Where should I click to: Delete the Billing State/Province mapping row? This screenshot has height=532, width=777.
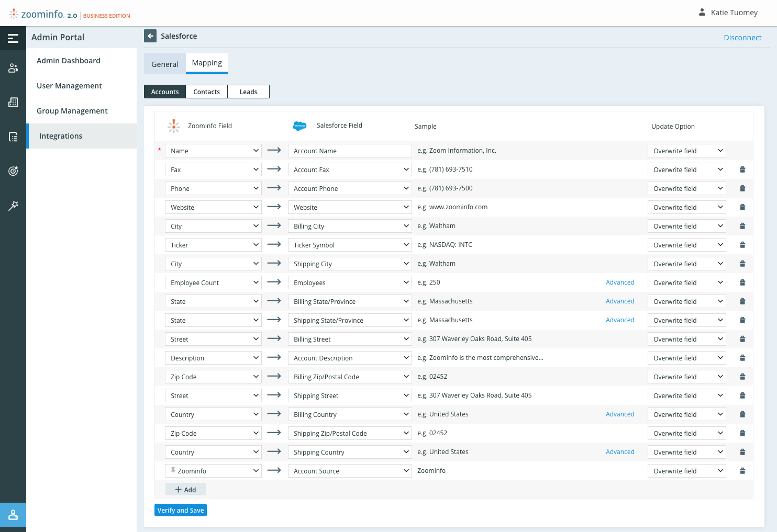(742, 301)
